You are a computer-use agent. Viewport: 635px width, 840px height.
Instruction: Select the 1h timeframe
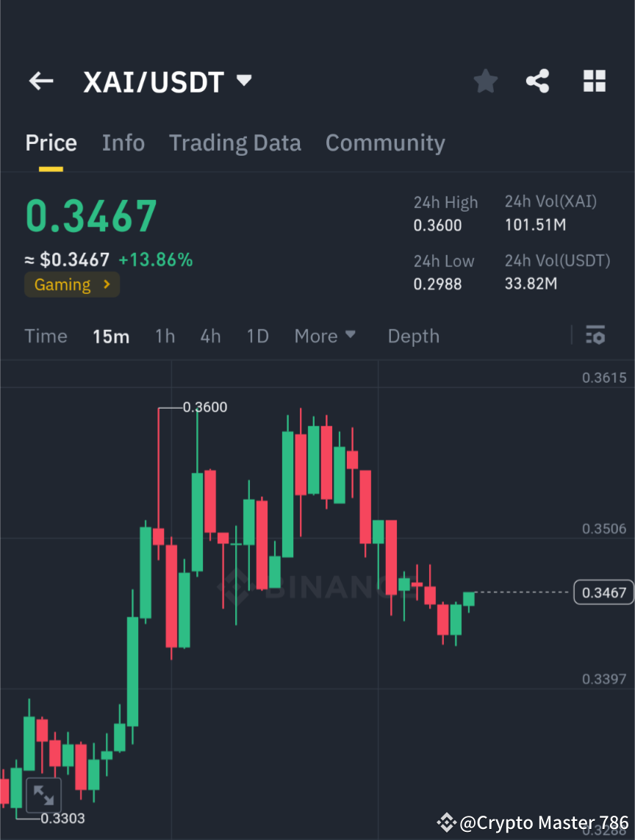(x=165, y=336)
